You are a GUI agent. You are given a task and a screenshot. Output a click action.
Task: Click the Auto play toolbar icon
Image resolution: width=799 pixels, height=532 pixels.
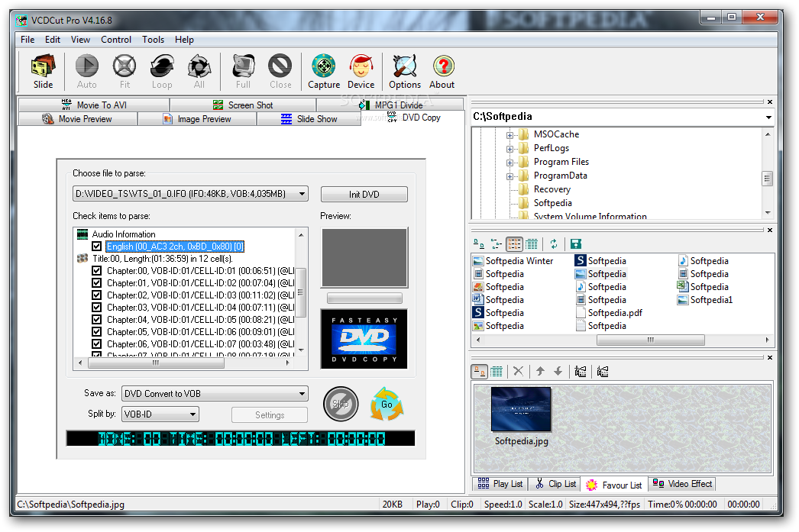click(86, 72)
